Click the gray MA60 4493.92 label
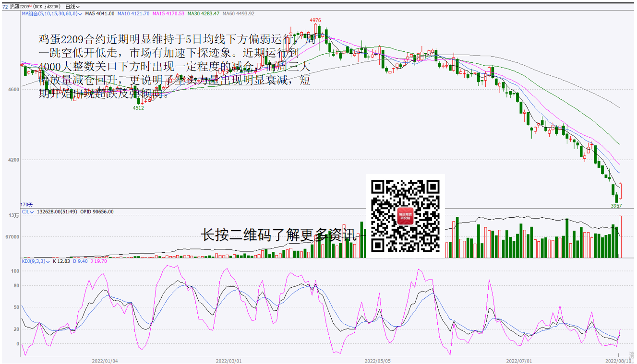The image size is (637, 364). click(239, 14)
